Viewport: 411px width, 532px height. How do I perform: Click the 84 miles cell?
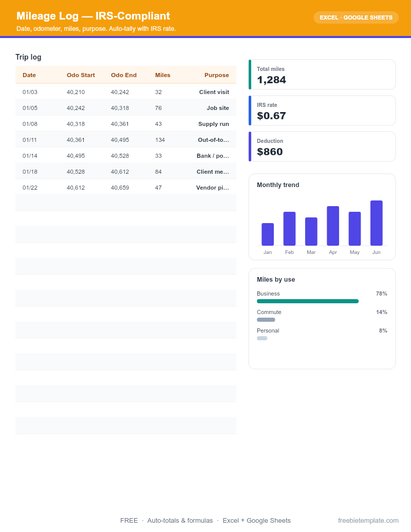(158, 172)
